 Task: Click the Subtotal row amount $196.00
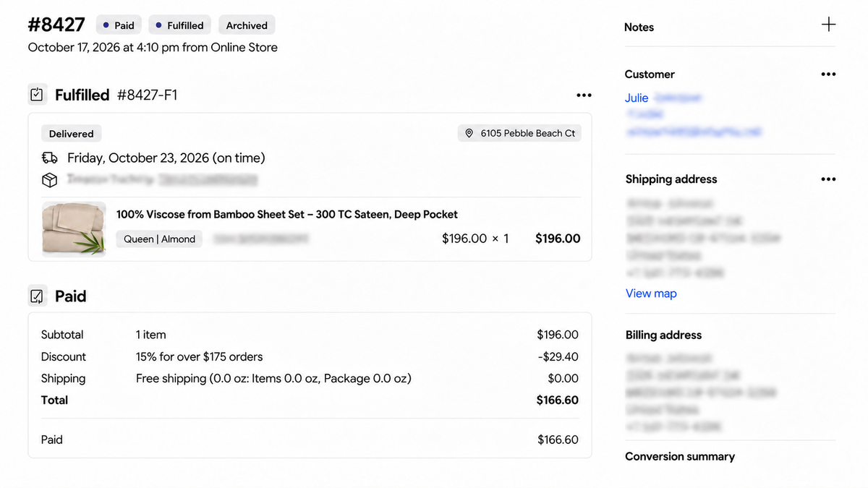pyautogui.click(x=558, y=335)
